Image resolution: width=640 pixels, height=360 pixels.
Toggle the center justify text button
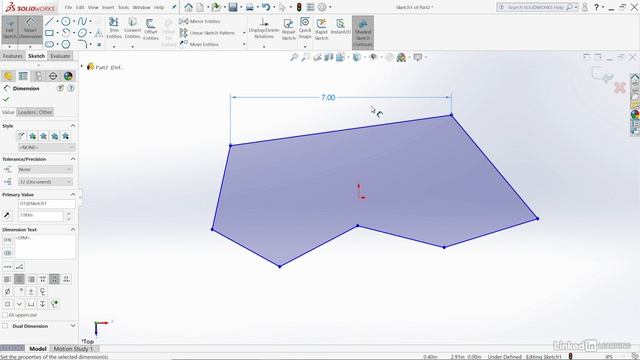(19, 279)
